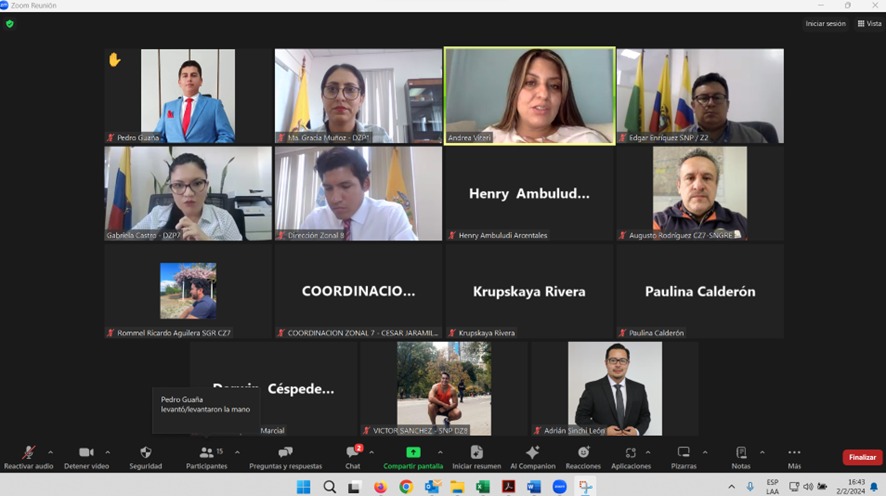Open the Participantes list
Viewport: 886px width, 496px height.
(206, 453)
